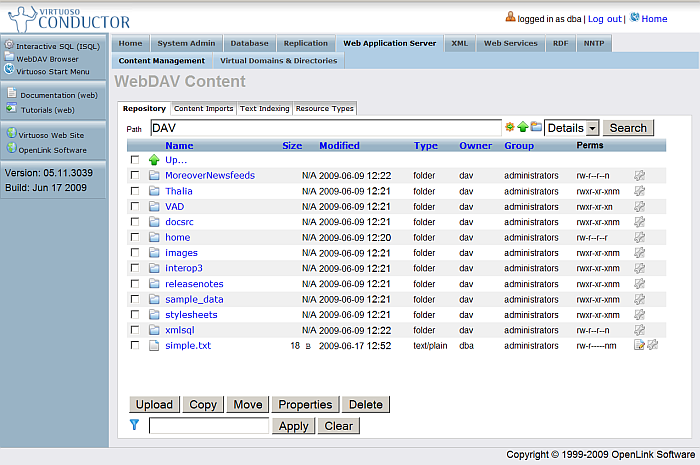700x465 pixels.
Task: Click the folder icon next to docsrc
Action: [154, 222]
